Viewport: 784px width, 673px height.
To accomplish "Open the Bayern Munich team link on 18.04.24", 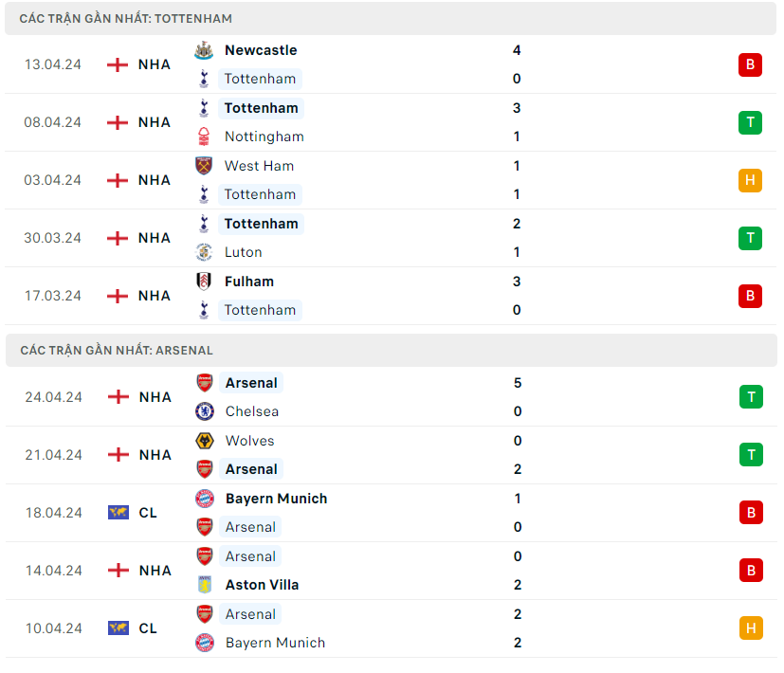I will 276,499.
